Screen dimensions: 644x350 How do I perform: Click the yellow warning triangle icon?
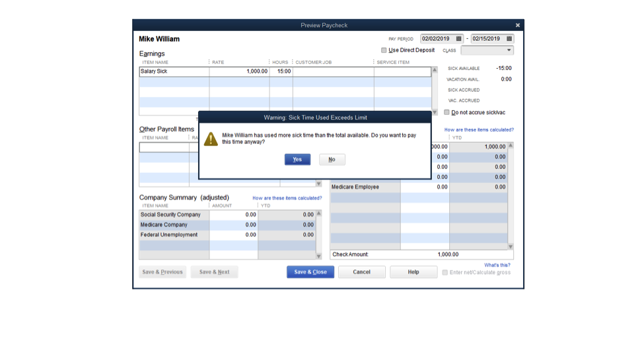tap(211, 139)
